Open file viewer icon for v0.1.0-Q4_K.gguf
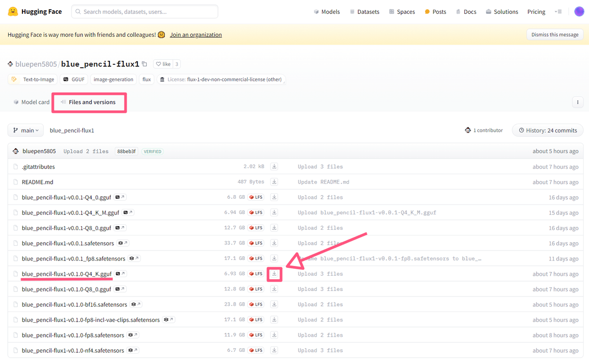 pyautogui.click(x=121, y=274)
